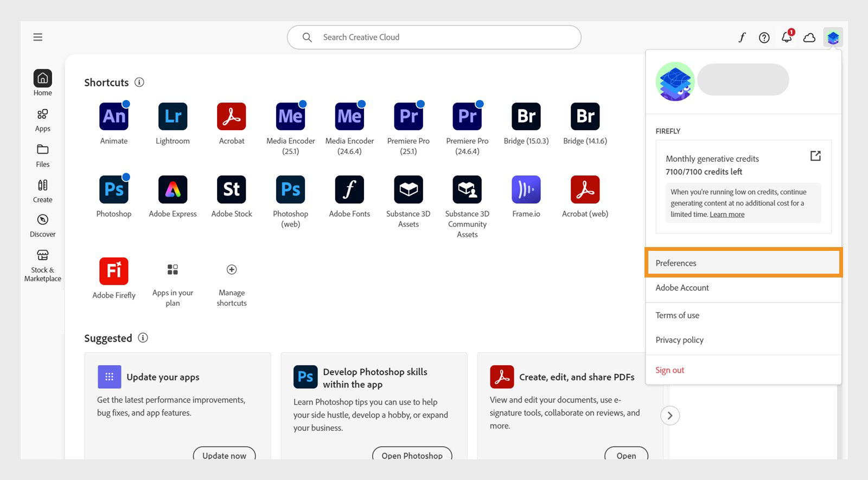
Task: Open the Adobe Fonts f icon in header
Action: coord(742,37)
